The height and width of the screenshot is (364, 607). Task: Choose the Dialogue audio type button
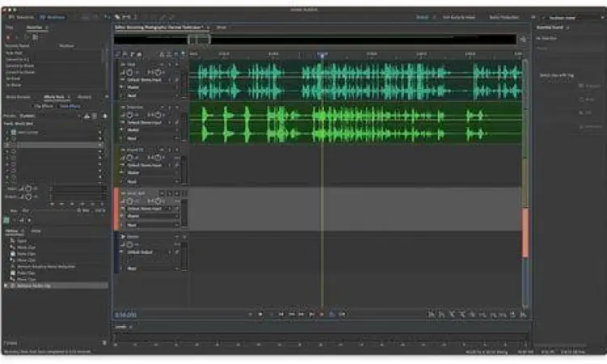(589, 86)
